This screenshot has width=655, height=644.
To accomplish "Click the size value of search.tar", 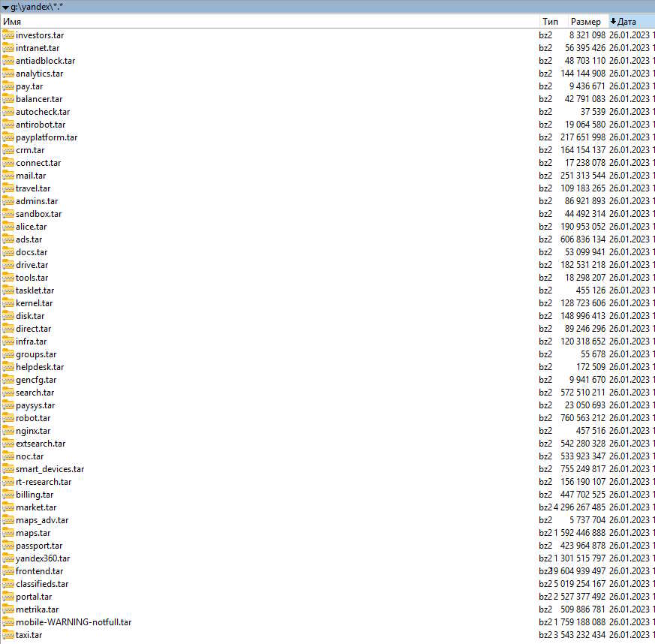I will tap(582, 393).
